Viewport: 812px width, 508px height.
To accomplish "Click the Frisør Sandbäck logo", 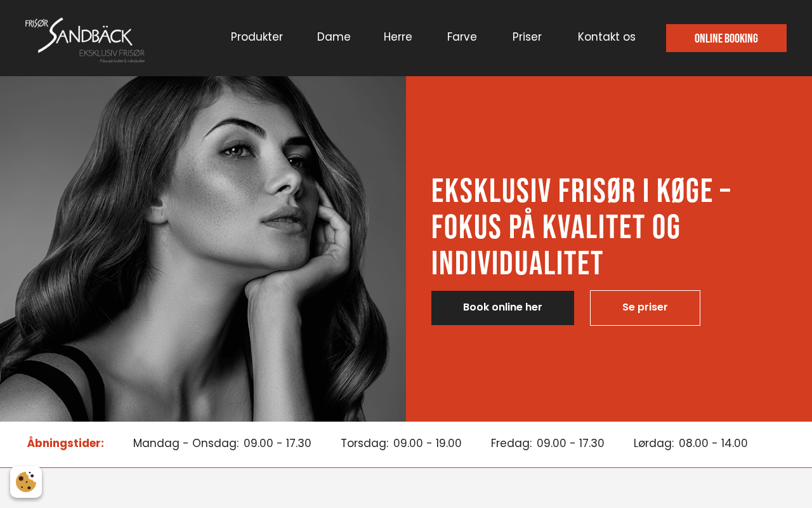I will point(85,40).
